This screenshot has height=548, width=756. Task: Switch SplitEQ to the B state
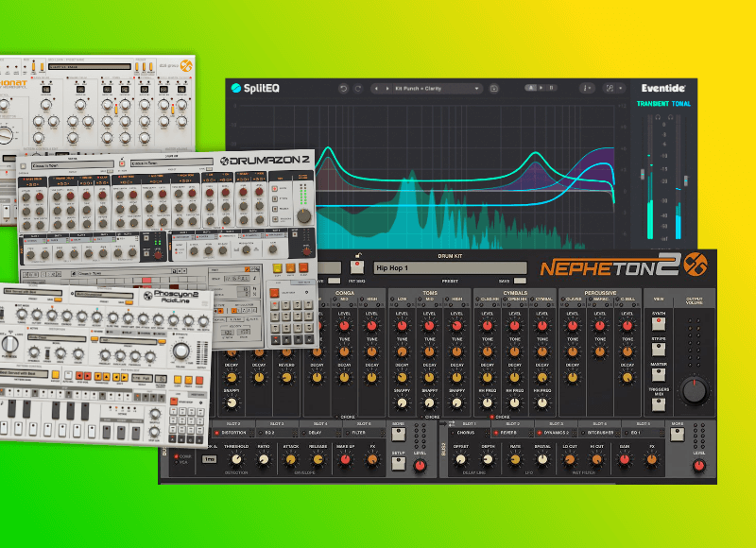(552, 88)
